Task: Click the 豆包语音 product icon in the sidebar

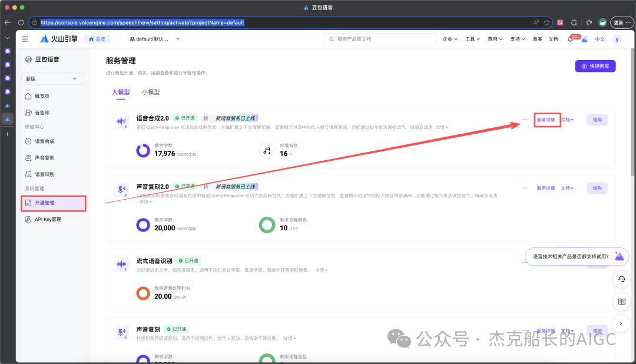Action: (28, 59)
